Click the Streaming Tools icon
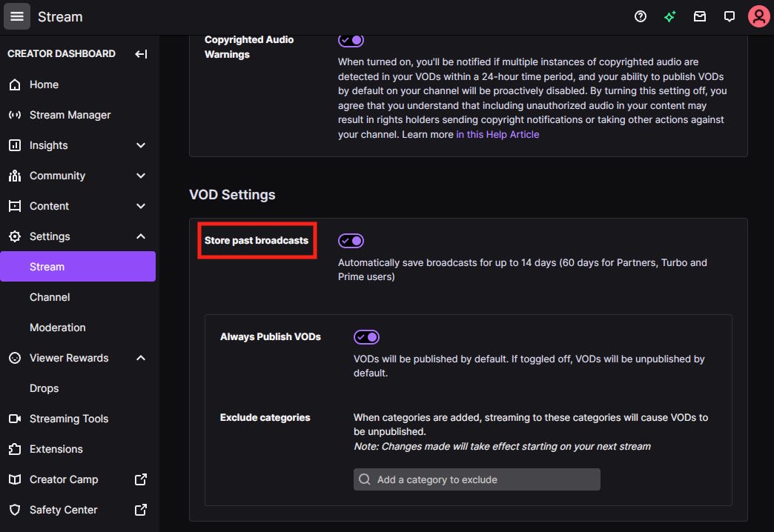Screen dimensions: 774x532 point(14,419)
